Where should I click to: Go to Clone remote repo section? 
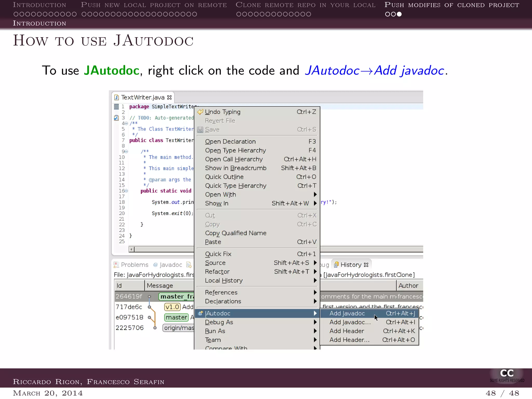[x=306, y=5]
